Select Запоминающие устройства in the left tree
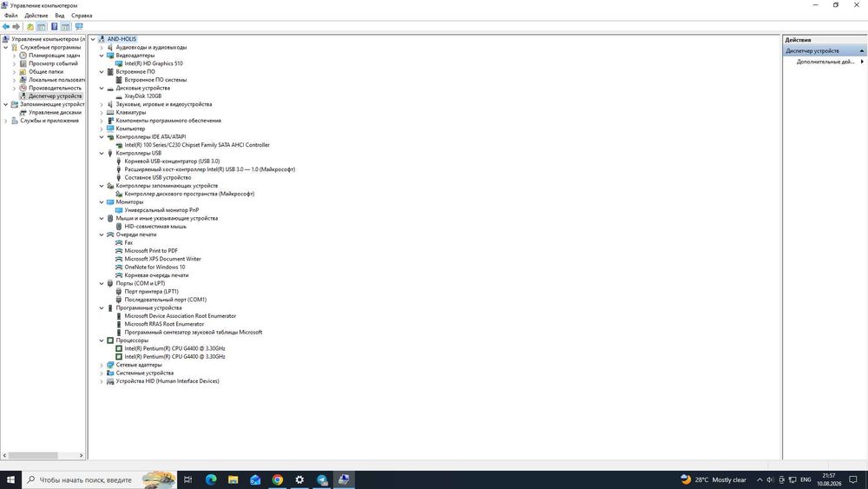 (52, 104)
